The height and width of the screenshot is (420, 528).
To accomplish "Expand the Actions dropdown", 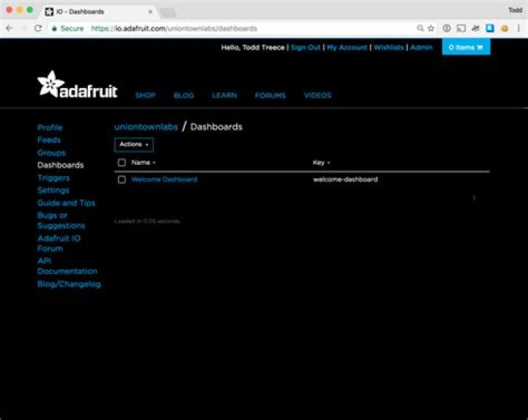I will pyautogui.click(x=133, y=144).
